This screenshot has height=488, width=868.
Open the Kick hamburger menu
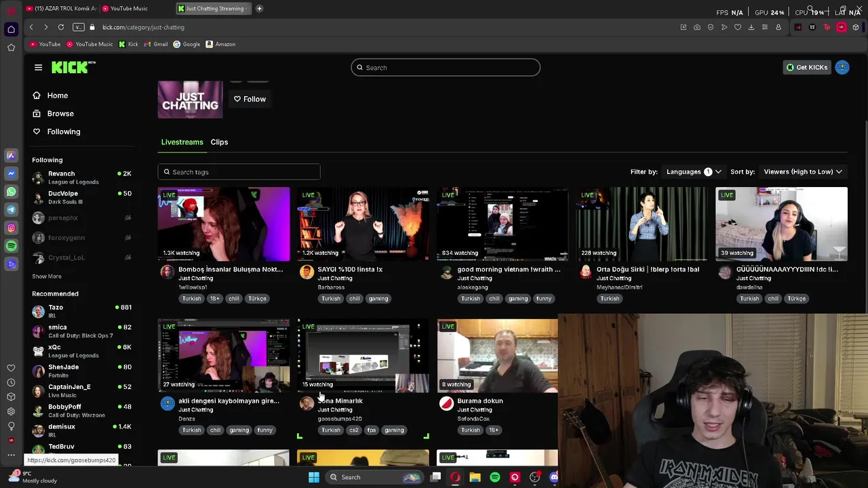(38, 67)
